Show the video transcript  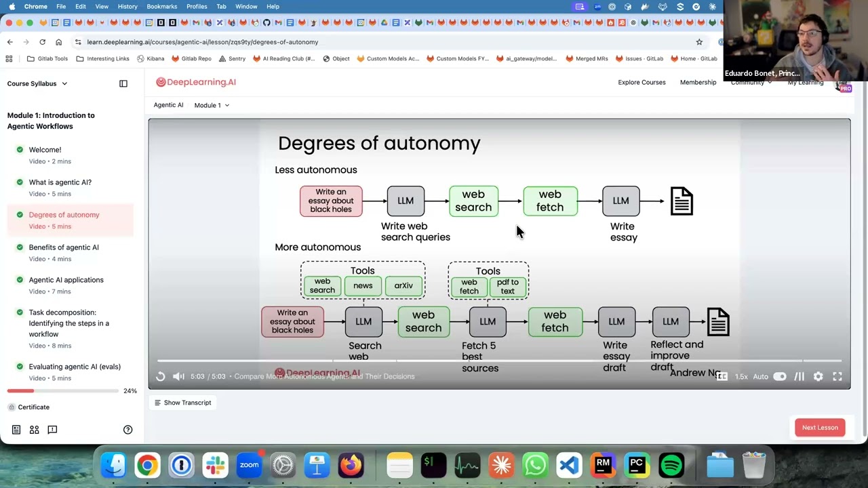[x=182, y=403]
